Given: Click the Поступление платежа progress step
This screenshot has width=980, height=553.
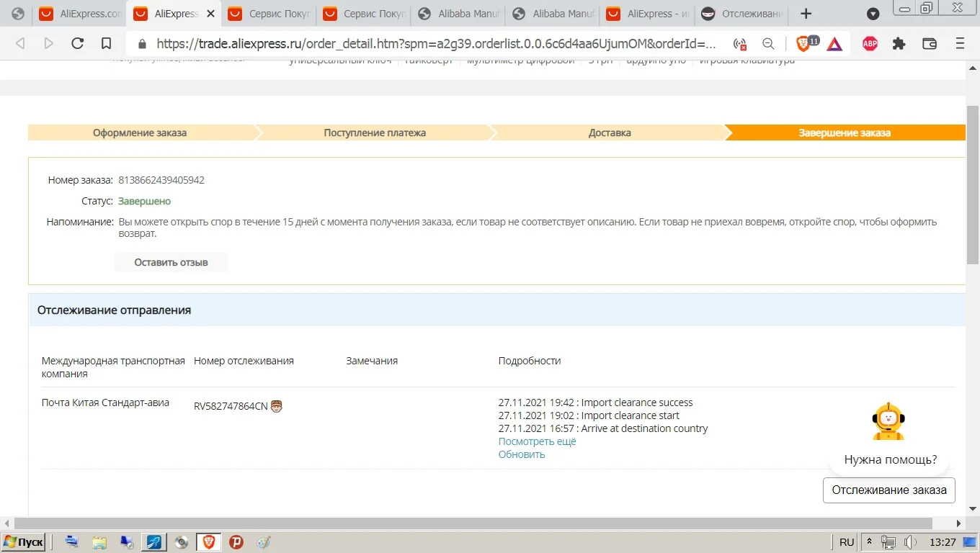Looking at the screenshot, I should (375, 132).
